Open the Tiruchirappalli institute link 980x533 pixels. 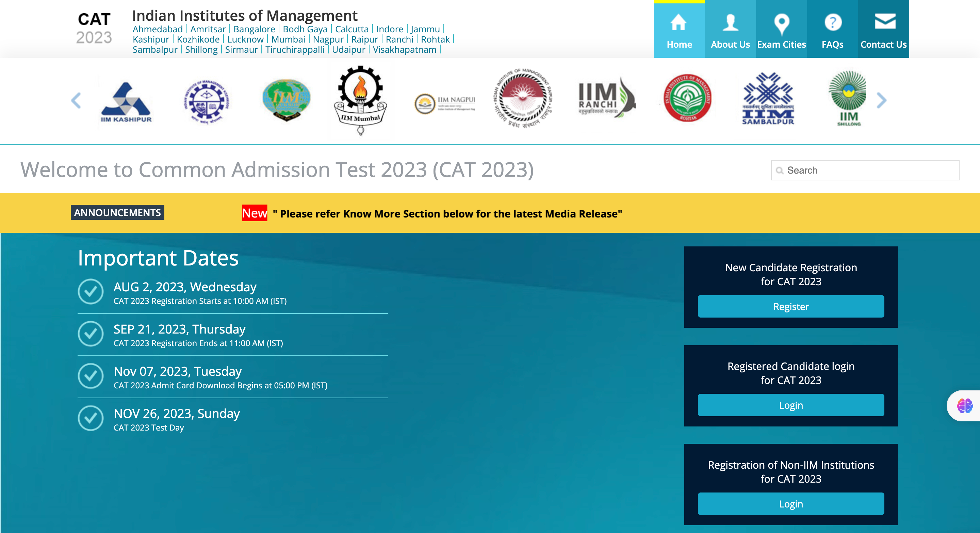click(x=295, y=50)
